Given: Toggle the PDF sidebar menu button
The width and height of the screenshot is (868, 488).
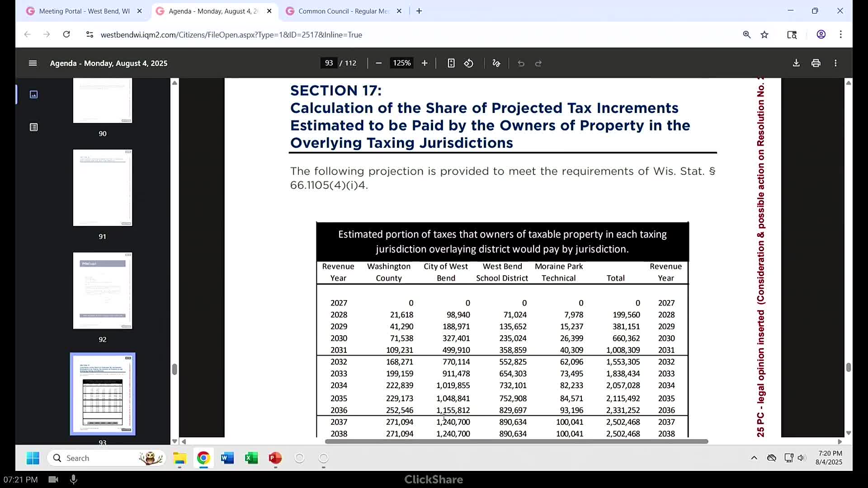Looking at the screenshot, I should [x=33, y=63].
